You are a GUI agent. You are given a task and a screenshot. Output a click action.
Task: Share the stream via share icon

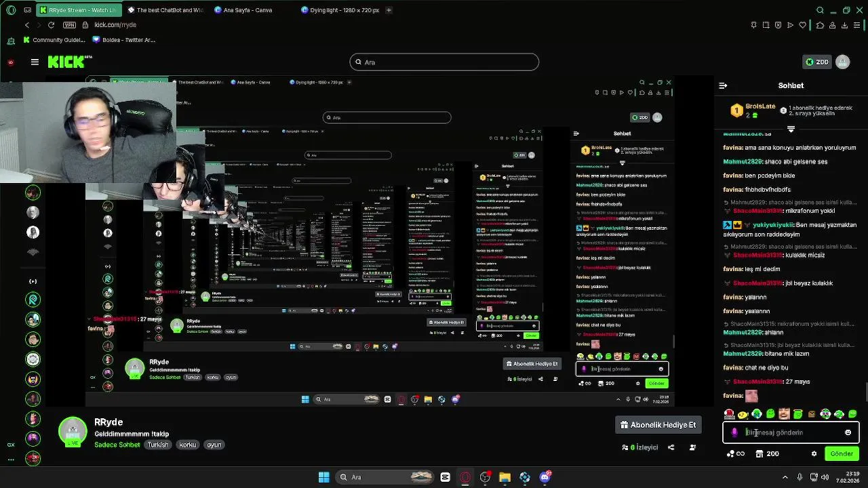pos(671,447)
